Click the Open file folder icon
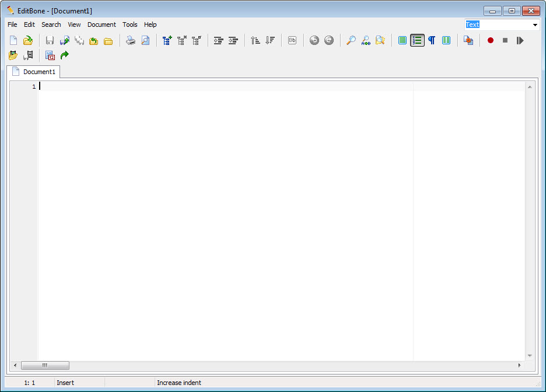546x392 pixels. 27,41
